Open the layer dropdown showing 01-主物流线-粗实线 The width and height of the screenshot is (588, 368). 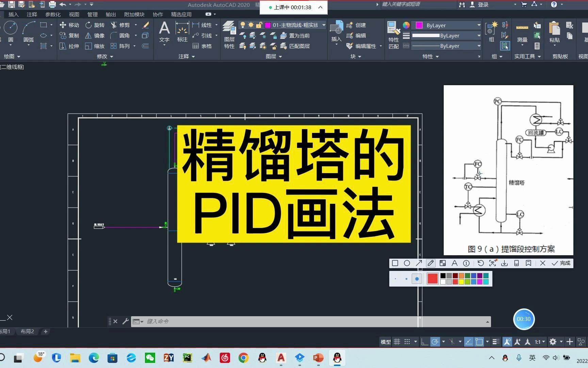click(x=323, y=25)
